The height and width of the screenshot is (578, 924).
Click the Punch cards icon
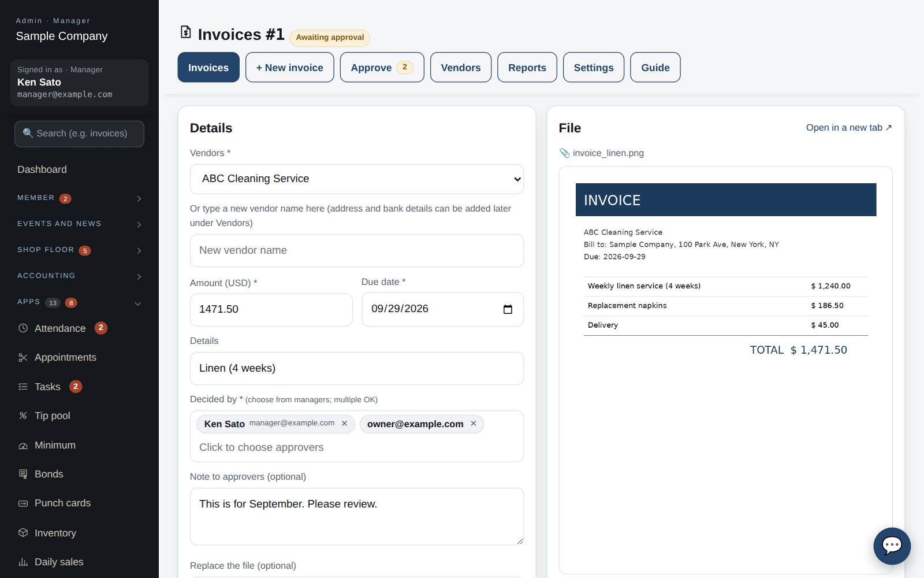pos(23,503)
